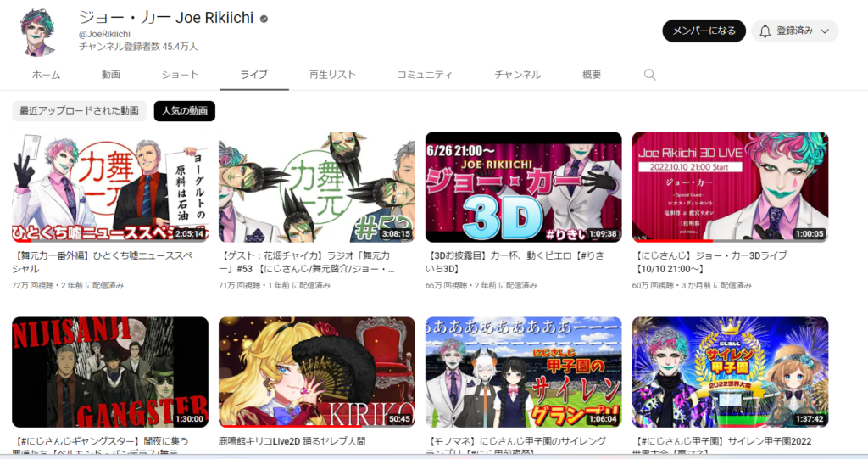
Task: Open the 甲子園のサイレングランプリ thumbnail
Action: [523, 372]
